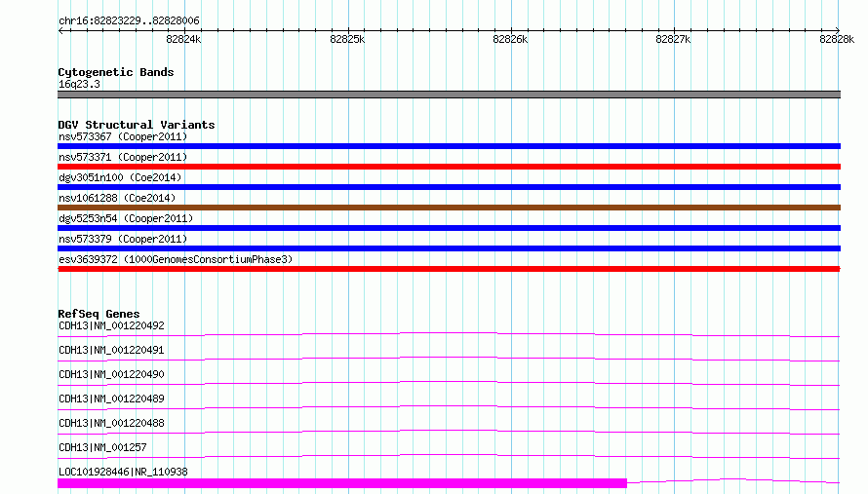This screenshot has height=494, width=868.
Task: Click the 16q23.3 band label
Action: (79, 84)
